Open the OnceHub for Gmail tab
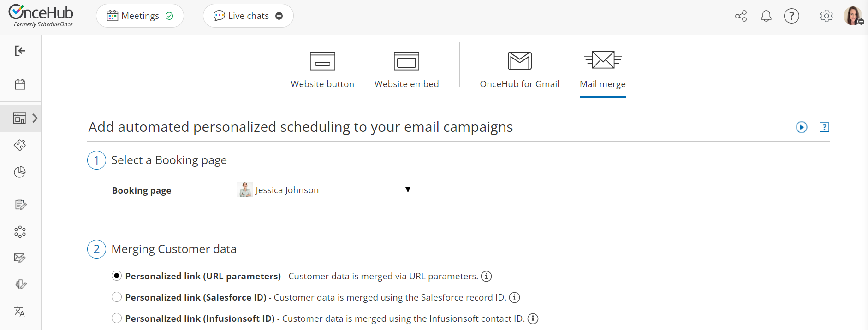Viewport: 868px width, 330px height. [519, 70]
